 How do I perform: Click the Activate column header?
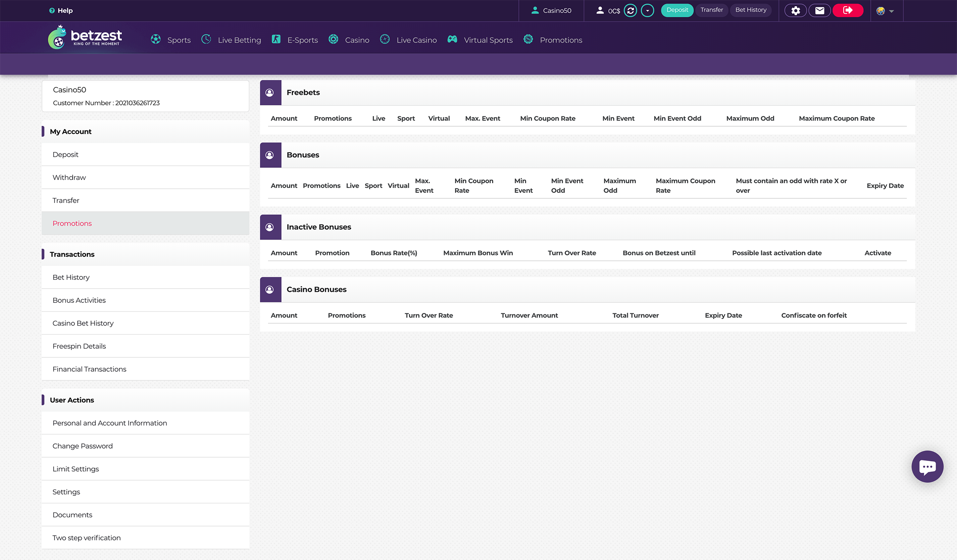pyautogui.click(x=878, y=253)
